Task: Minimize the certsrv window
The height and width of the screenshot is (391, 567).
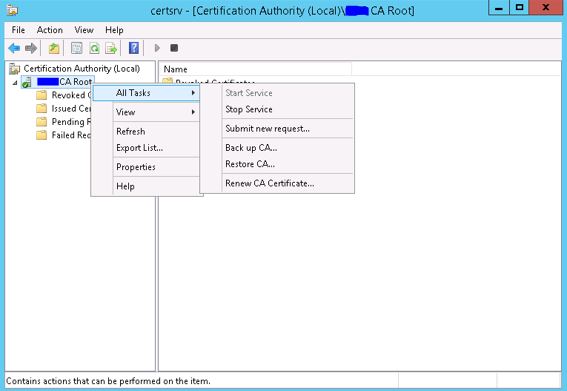Action: click(499, 7)
